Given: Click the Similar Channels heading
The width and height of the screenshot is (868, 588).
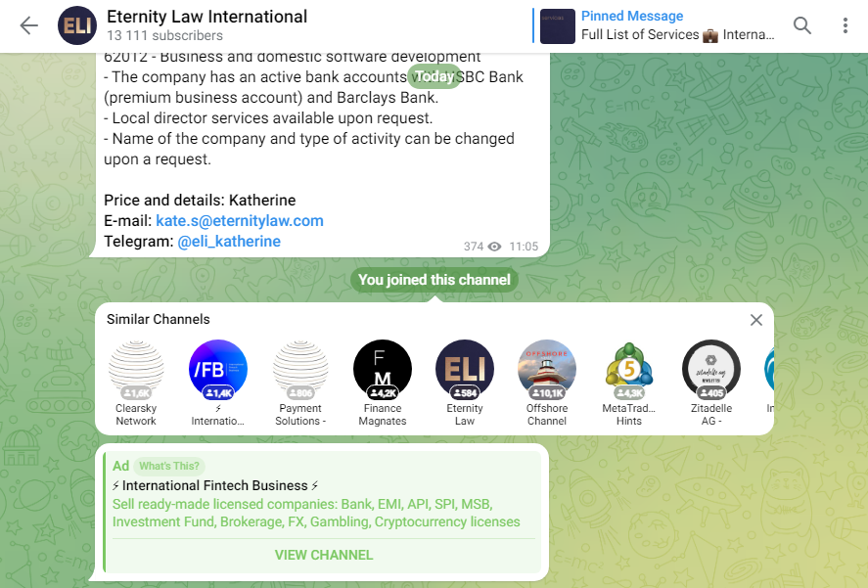Looking at the screenshot, I should point(159,320).
